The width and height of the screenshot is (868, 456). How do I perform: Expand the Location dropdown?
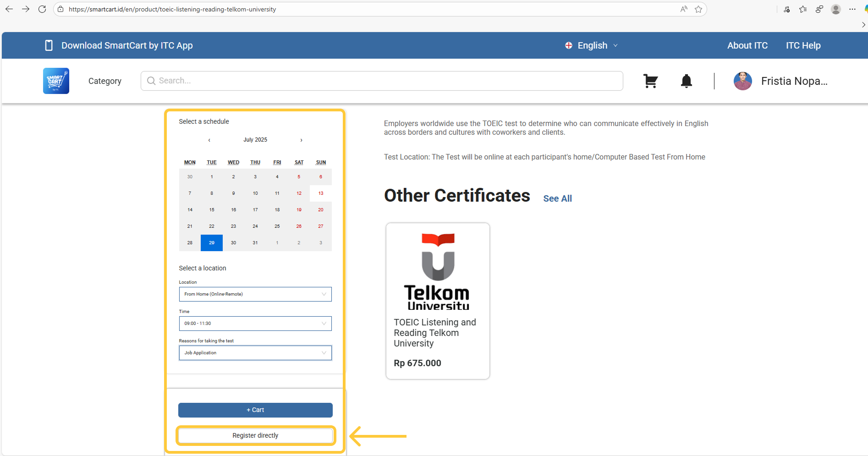tap(255, 294)
